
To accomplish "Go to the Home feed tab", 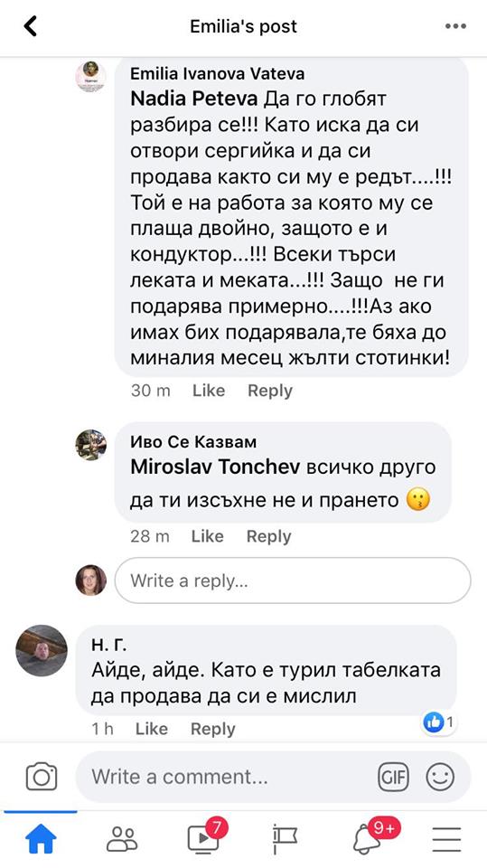I will coord(41,839).
